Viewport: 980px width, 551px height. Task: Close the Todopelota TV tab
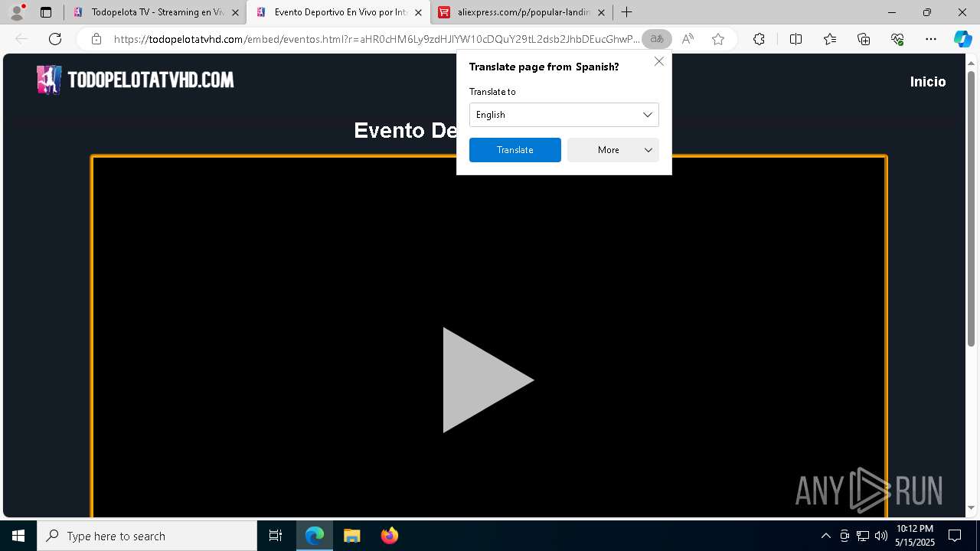pyautogui.click(x=235, y=12)
